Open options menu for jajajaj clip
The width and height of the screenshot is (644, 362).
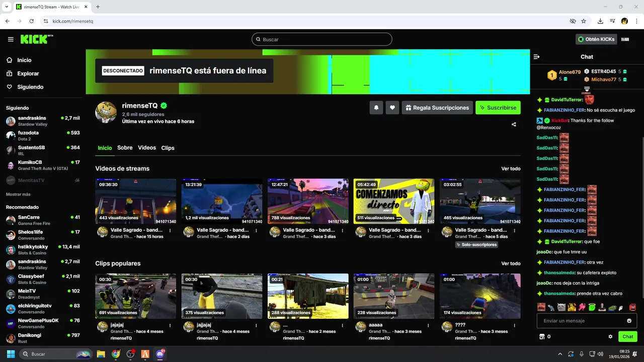(170, 325)
